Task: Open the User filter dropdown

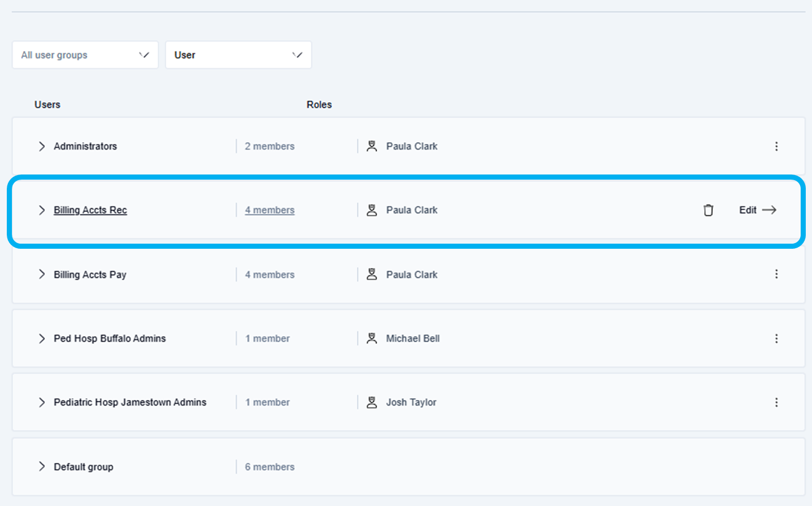Action: pos(238,55)
